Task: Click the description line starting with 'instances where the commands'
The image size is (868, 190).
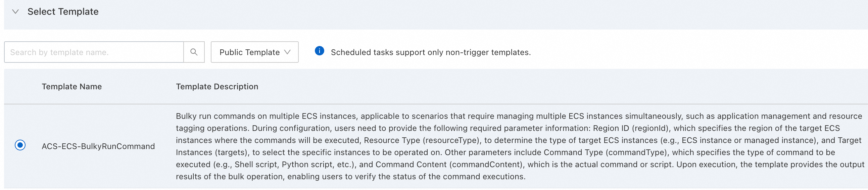Action: pos(518,140)
